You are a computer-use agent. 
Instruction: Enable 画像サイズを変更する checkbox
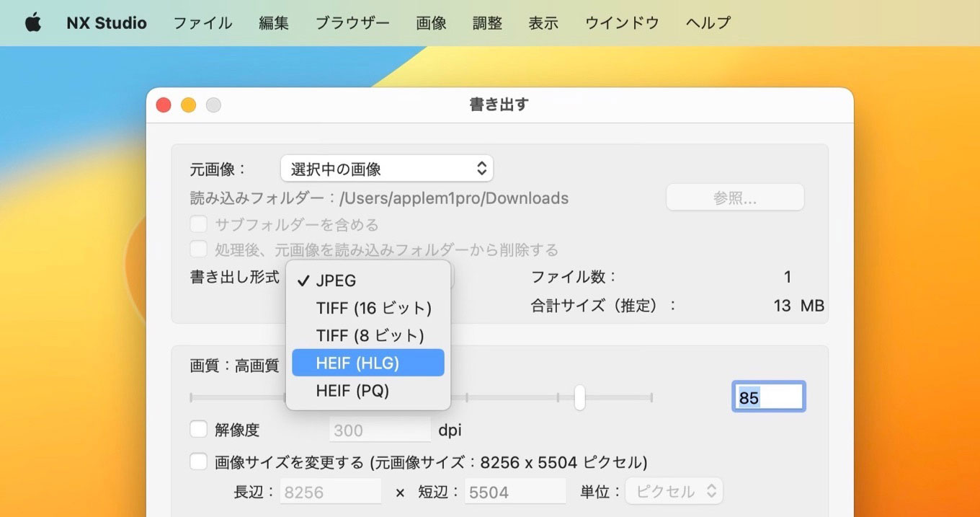(198, 461)
